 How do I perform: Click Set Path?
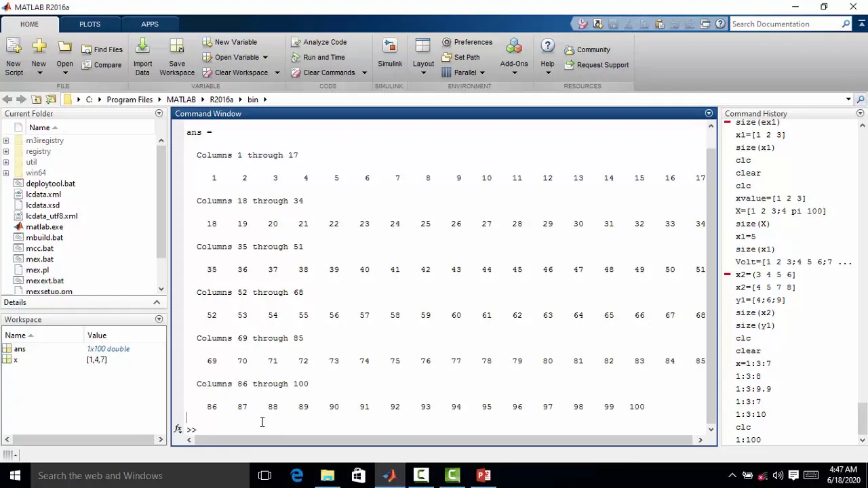point(461,57)
